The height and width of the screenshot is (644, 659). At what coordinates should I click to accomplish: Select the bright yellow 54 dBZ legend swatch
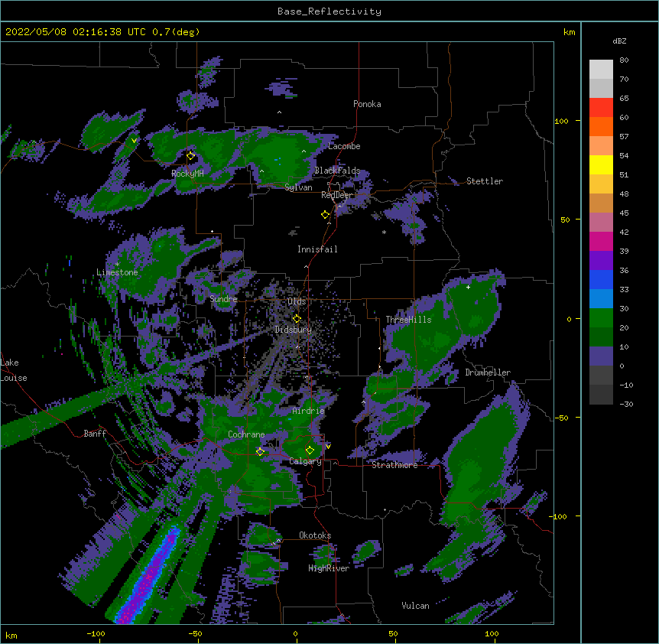pos(601,164)
